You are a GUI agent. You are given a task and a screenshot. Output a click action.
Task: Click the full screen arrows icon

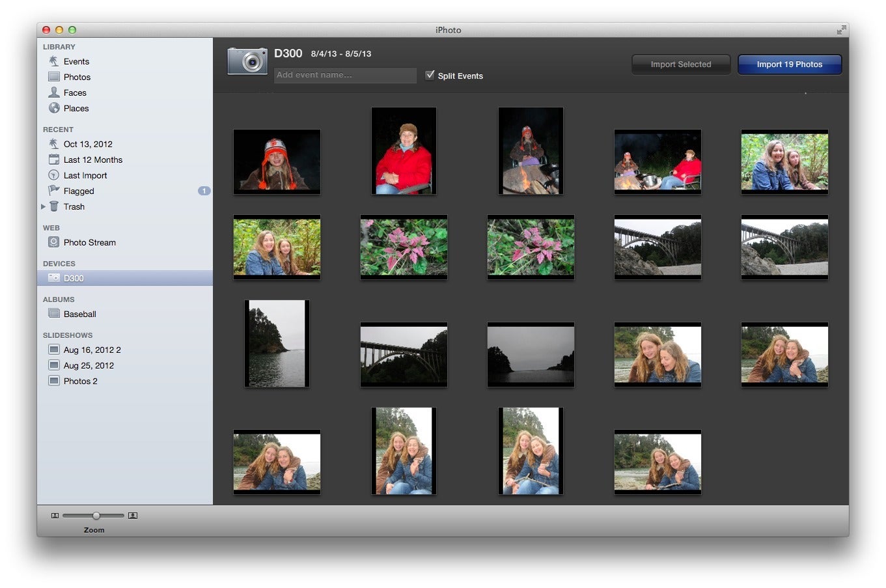tap(842, 30)
